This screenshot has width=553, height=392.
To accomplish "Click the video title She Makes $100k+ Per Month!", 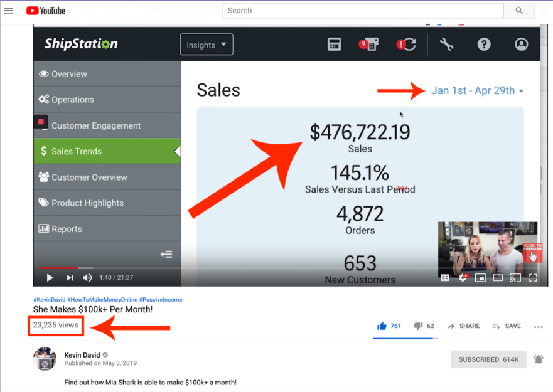I will [x=93, y=309].
